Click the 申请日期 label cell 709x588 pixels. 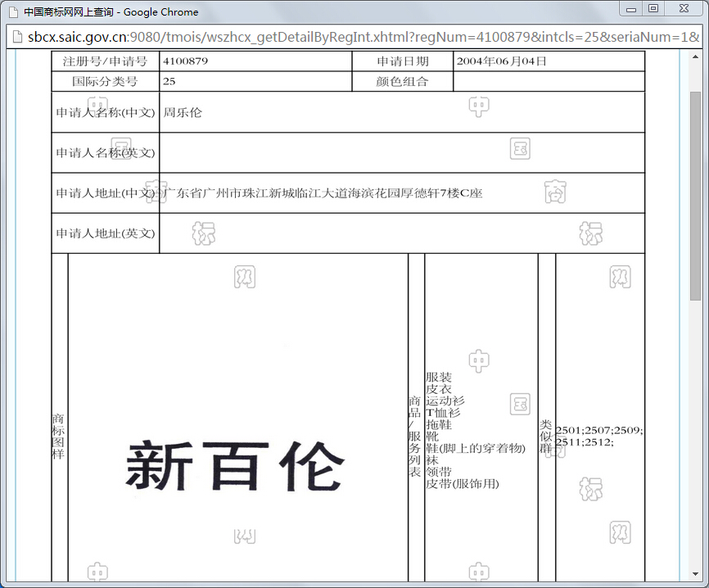tap(403, 61)
